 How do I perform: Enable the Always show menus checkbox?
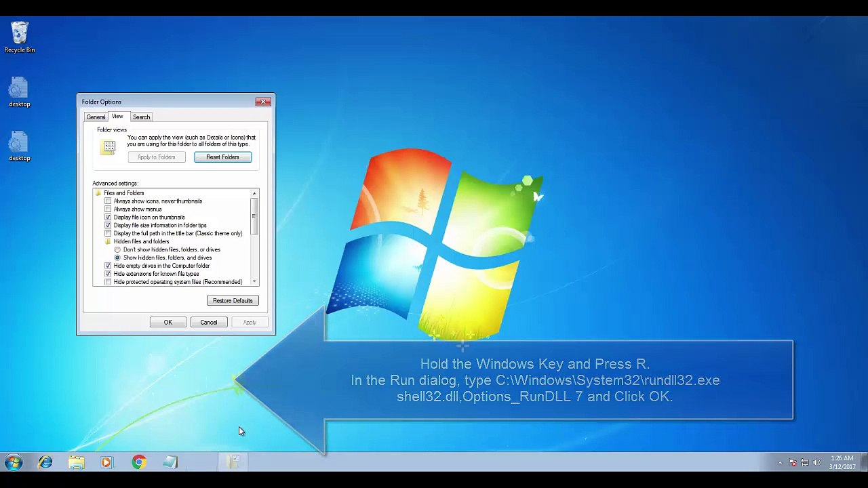(108, 209)
